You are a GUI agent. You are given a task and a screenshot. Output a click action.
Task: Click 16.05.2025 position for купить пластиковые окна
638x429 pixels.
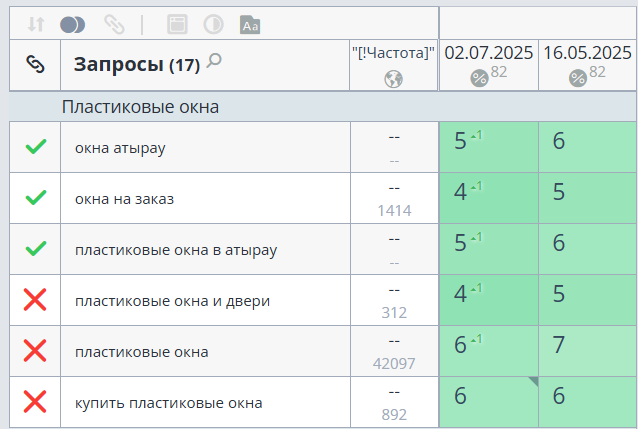(x=588, y=402)
